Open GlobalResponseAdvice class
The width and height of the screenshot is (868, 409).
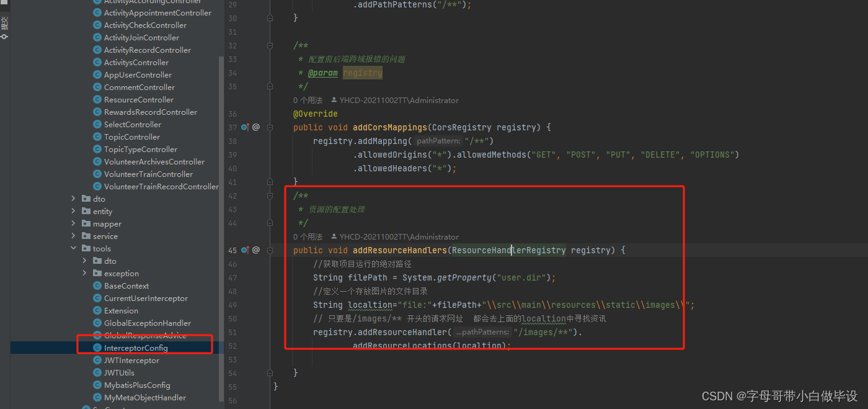coord(145,335)
